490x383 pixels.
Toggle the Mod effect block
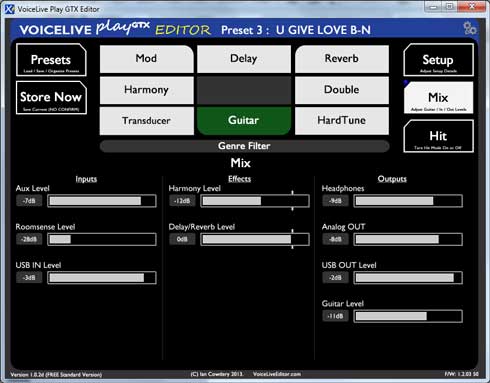147,59
